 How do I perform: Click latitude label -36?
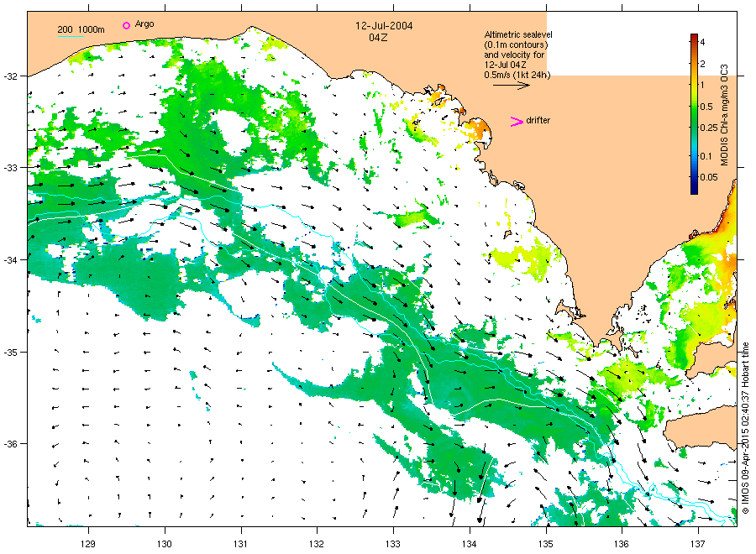(x=11, y=444)
